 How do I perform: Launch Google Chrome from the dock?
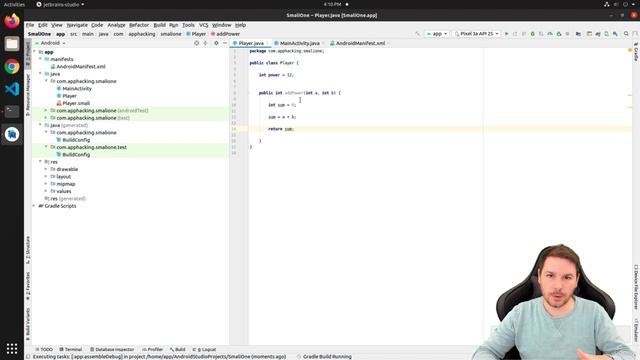(12, 67)
